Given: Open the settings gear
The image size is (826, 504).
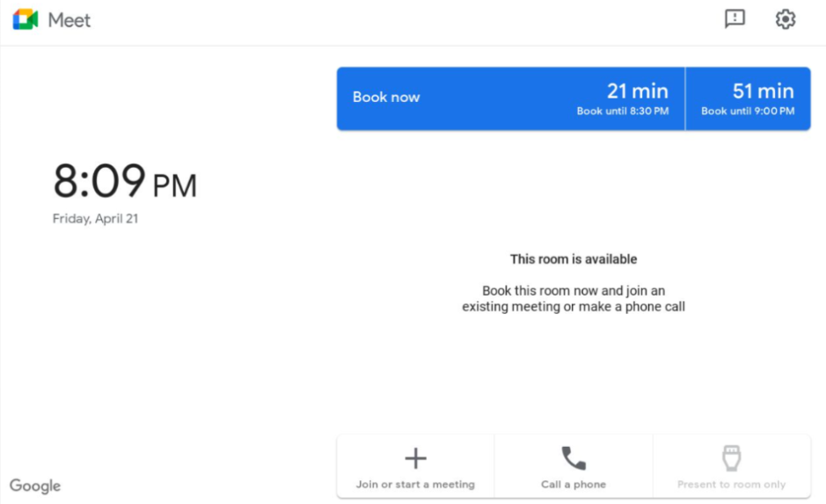Looking at the screenshot, I should point(785,18).
